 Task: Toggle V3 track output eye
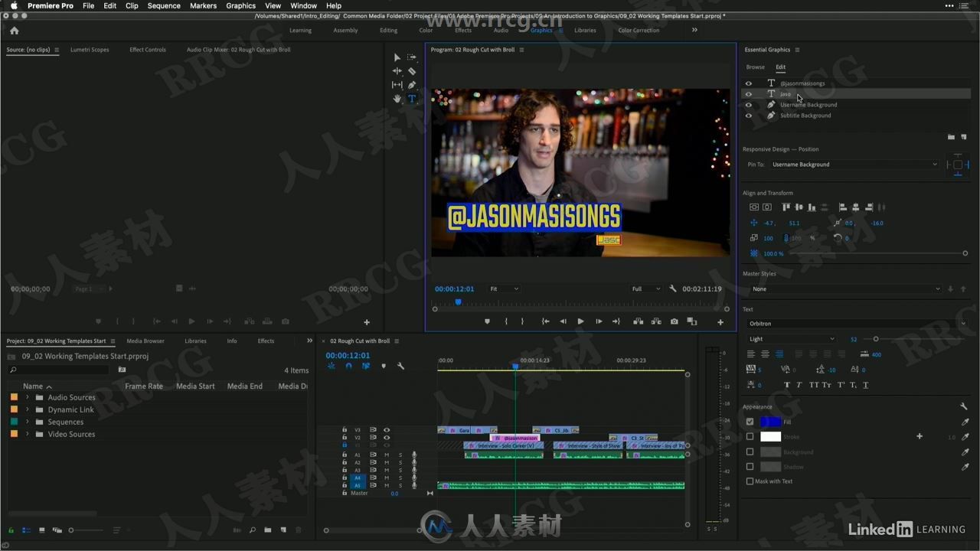coord(387,430)
